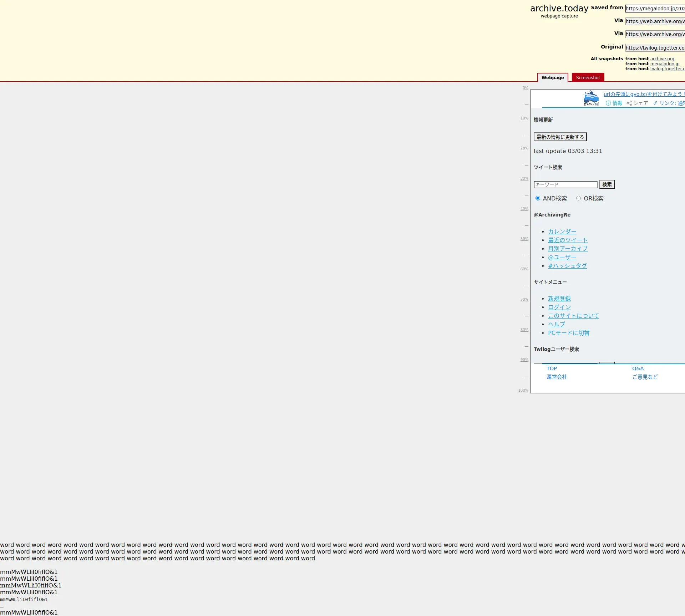Click the 情報 info circle icon
Image resolution: width=685 pixels, height=616 pixels.
(608, 103)
